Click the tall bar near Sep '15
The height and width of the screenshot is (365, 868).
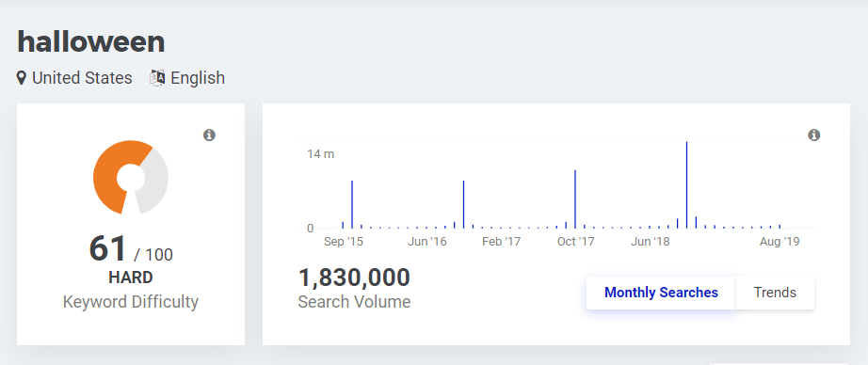[352, 204]
